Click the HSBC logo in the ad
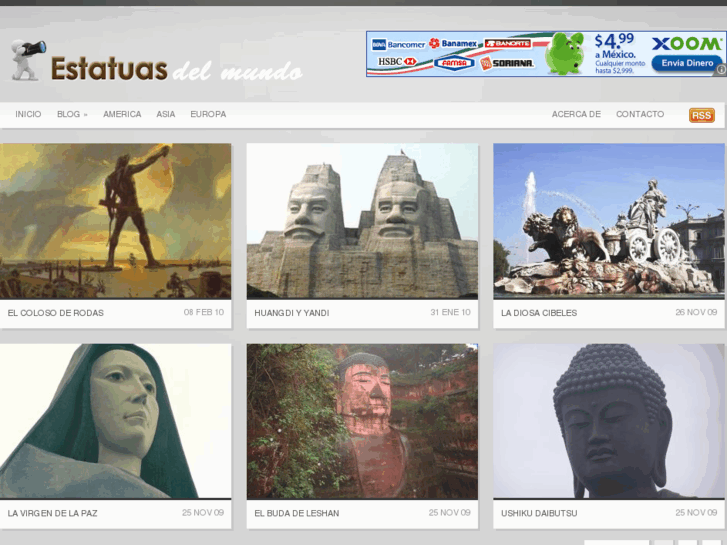The width and height of the screenshot is (727, 545). pyautogui.click(x=397, y=61)
